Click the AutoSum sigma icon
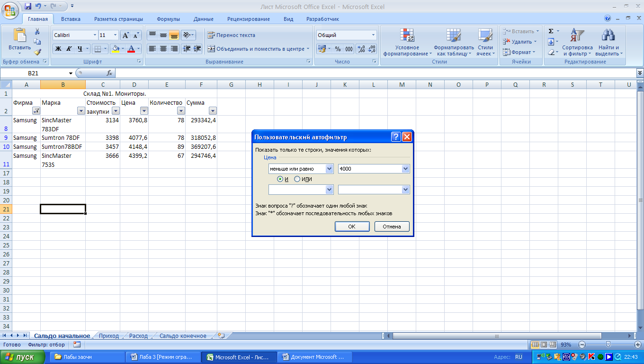The height and width of the screenshot is (364, 644). point(551,31)
